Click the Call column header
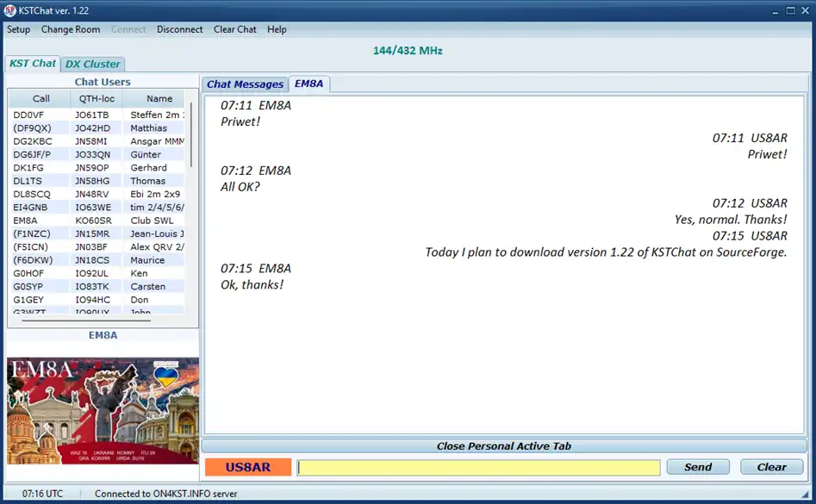 [x=40, y=98]
